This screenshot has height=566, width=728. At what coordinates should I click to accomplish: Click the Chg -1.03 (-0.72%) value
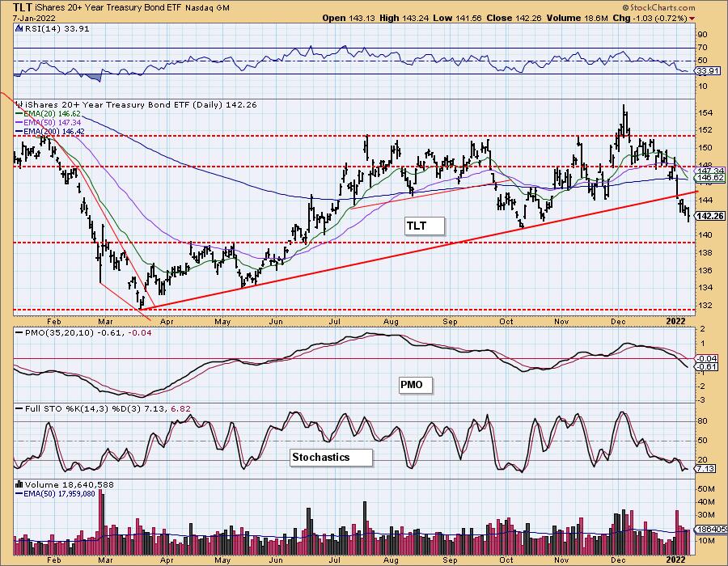coord(650,18)
